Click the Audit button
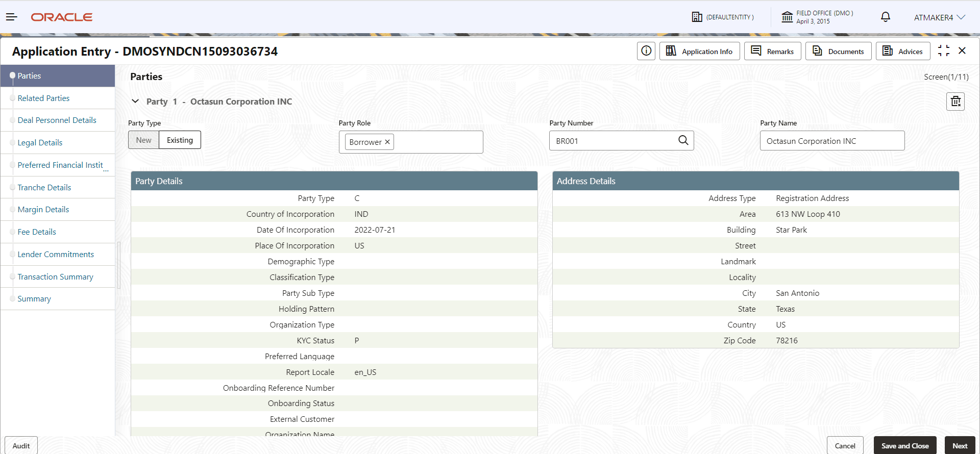 [x=21, y=445]
